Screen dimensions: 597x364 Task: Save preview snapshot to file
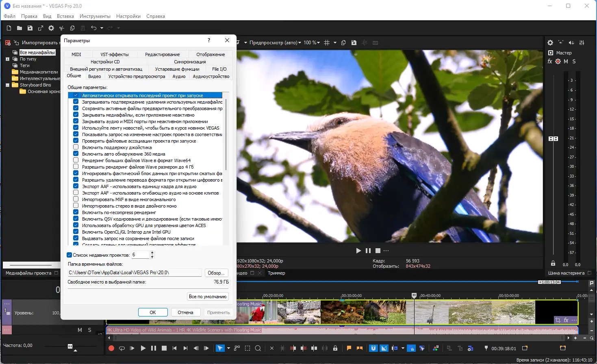354,43
